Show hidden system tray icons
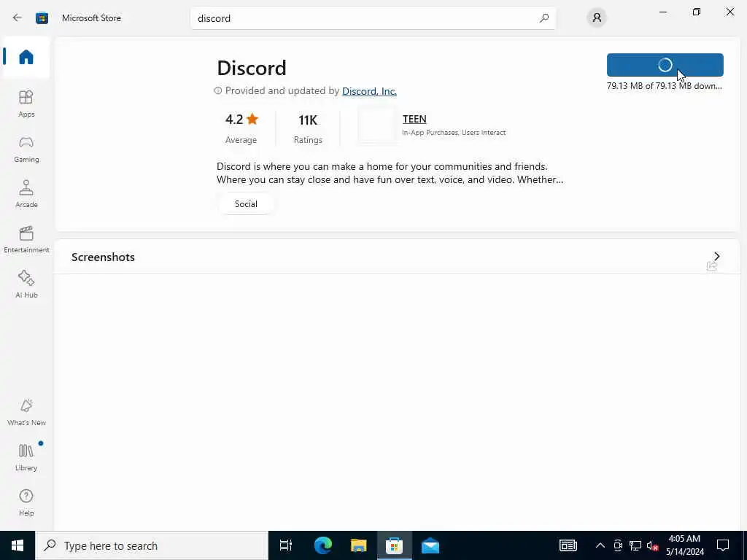The height and width of the screenshot is (560, 747). point(600,545)
